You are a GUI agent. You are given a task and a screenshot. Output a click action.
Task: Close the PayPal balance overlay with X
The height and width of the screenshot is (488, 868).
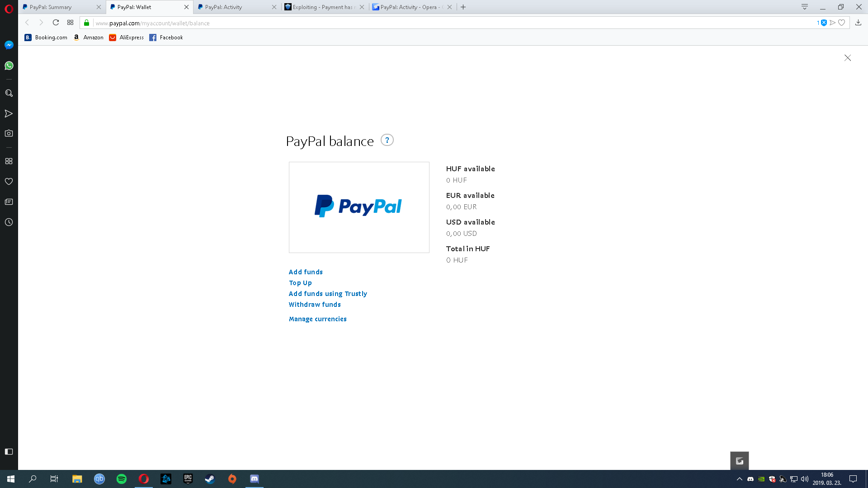point(848,58)
